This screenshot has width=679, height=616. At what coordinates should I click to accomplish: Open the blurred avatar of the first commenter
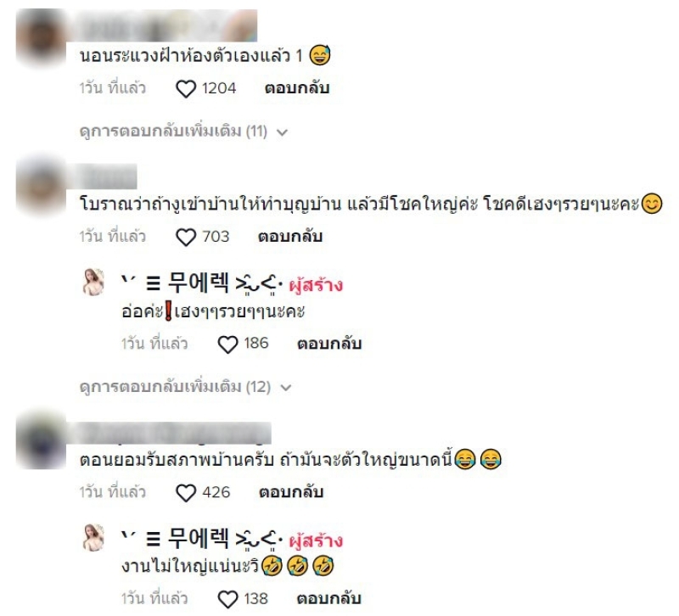coord(41,37)
